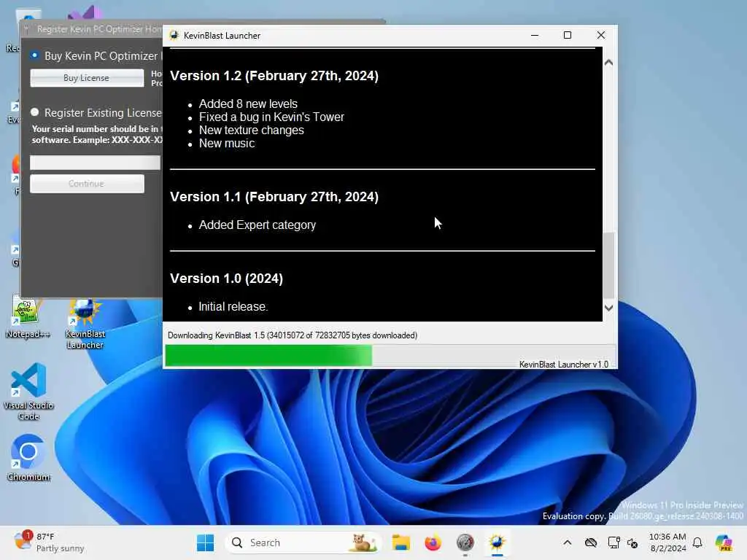This screenshot has width=747, height=560.
Task: Open the weather widget showing 87°F
Action: click(x=49, y=542)
